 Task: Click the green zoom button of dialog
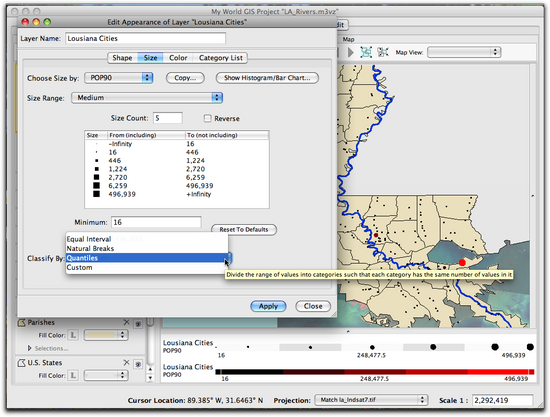47,22
